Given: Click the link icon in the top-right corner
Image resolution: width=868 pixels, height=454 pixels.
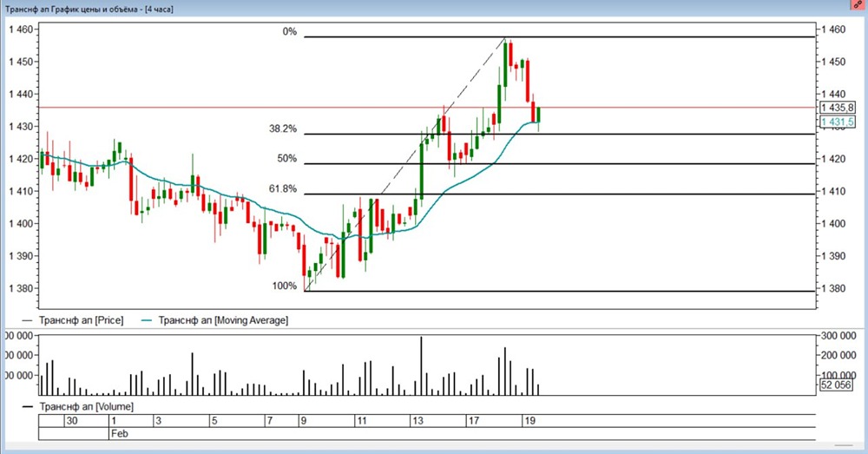Looking at the screenshot, I should tap(858, 4).
